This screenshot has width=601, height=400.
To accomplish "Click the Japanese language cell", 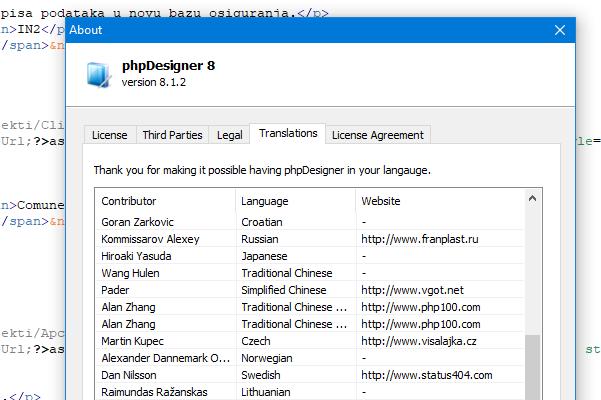I will (x=264, y=256).
